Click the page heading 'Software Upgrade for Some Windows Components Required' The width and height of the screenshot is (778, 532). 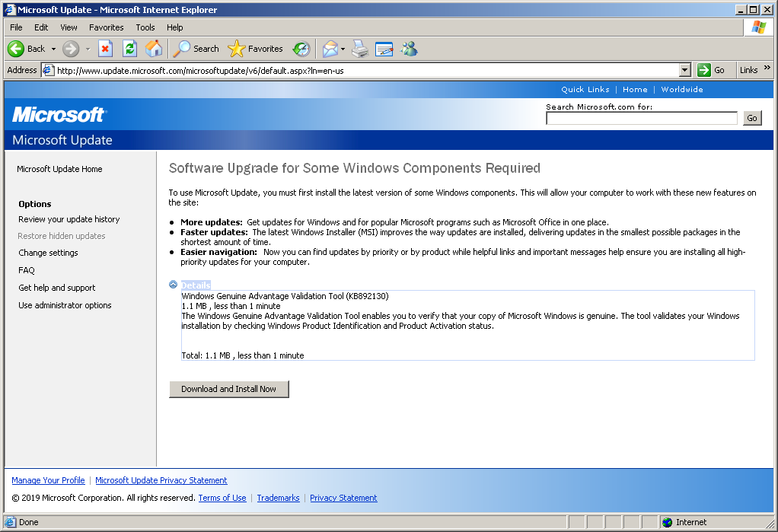point(354,168)
